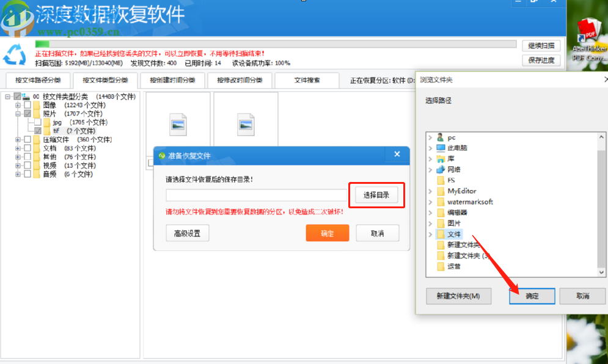The height and width of the screenshot is (364, 608).
Task: Open 高级设置 in the recovery dialog
Action: 187,233
